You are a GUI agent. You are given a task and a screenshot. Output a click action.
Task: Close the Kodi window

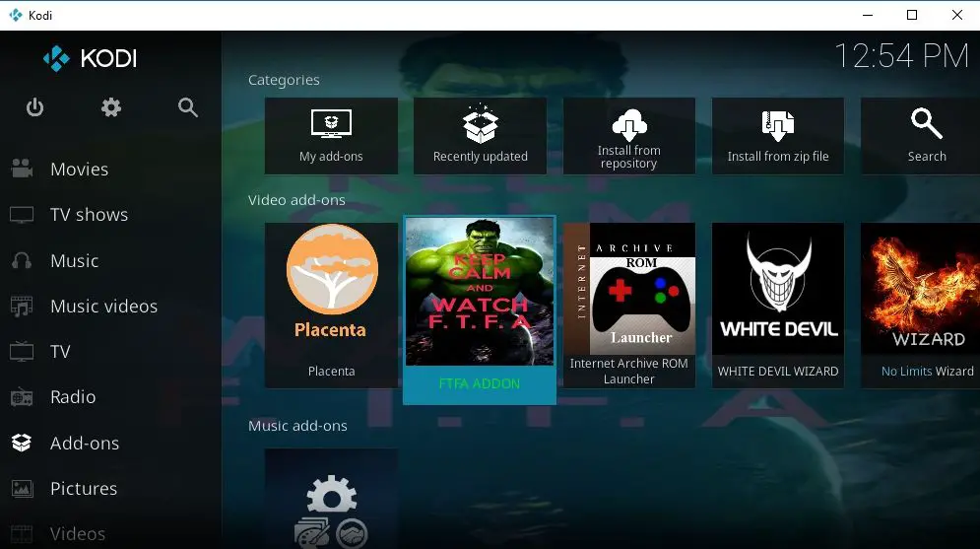point(957,15)
